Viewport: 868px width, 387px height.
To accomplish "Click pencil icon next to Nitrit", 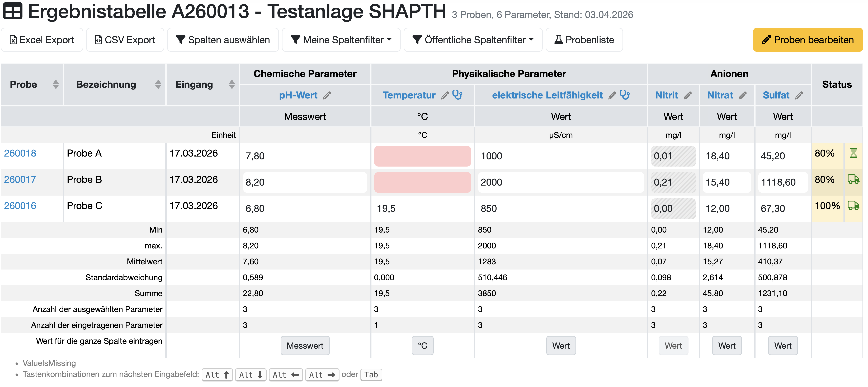I will point(687,96).
